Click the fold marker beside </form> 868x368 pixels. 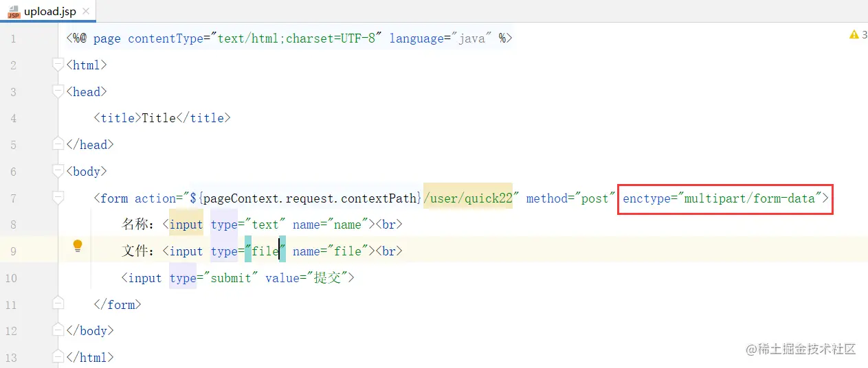click(58, 304)
